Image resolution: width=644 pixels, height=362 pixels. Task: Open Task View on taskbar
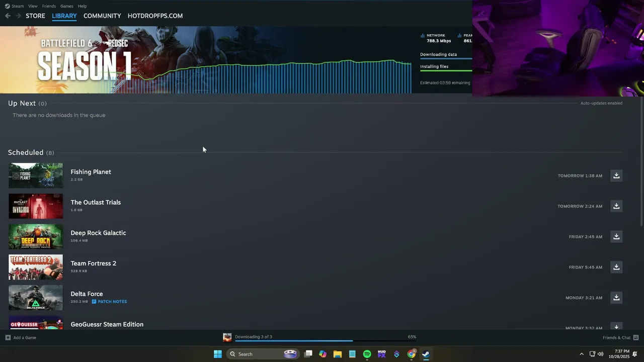pyautogui.click(x=308, y=354)
